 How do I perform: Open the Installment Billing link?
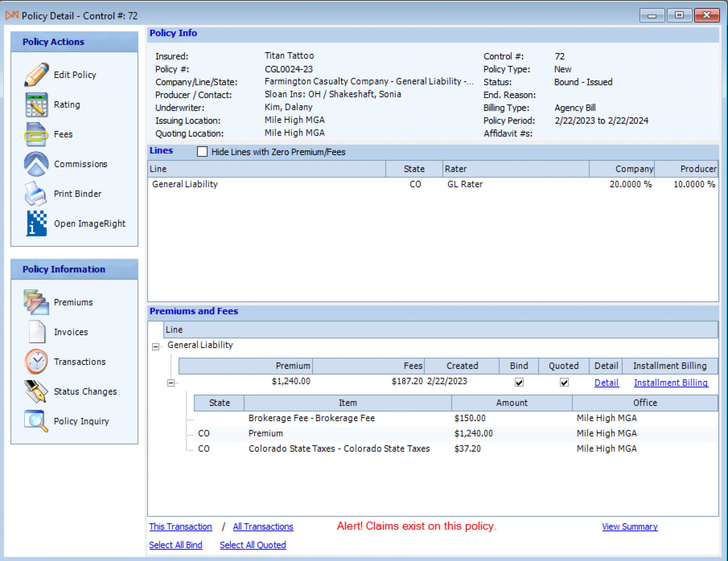(671, 382)
